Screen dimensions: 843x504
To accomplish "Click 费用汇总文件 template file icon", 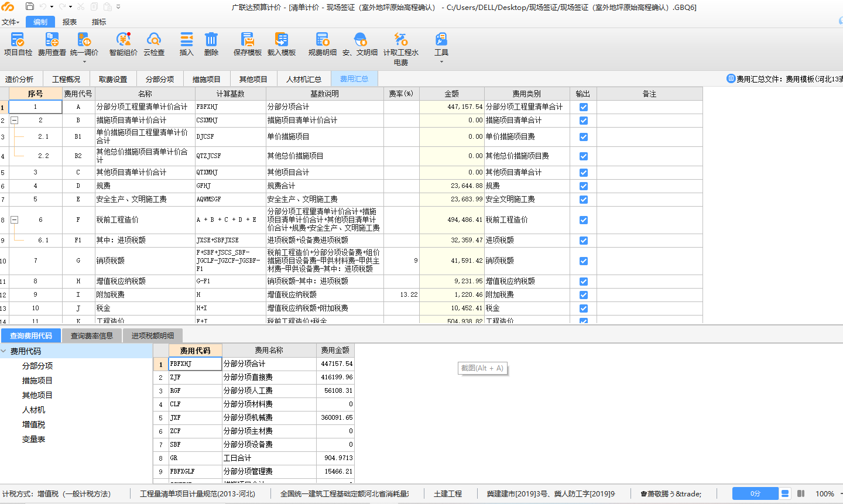I will (731, 78).
